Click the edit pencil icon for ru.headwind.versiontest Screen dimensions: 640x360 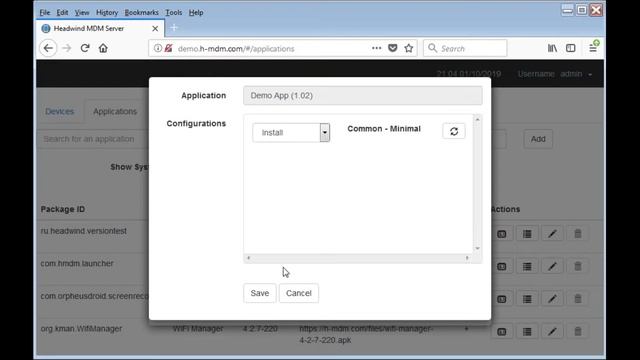[x=552, y=234]
